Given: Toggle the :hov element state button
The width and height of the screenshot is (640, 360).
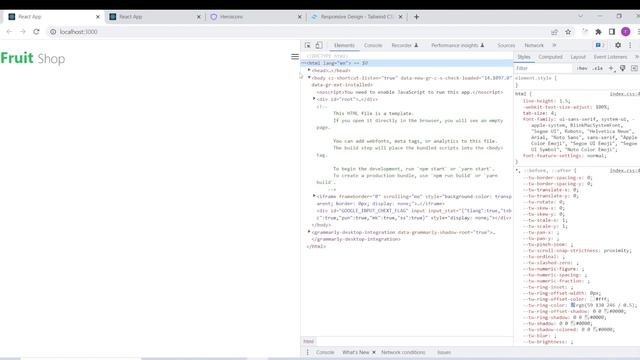Looking at the screenshot, I should click(582, 68).
